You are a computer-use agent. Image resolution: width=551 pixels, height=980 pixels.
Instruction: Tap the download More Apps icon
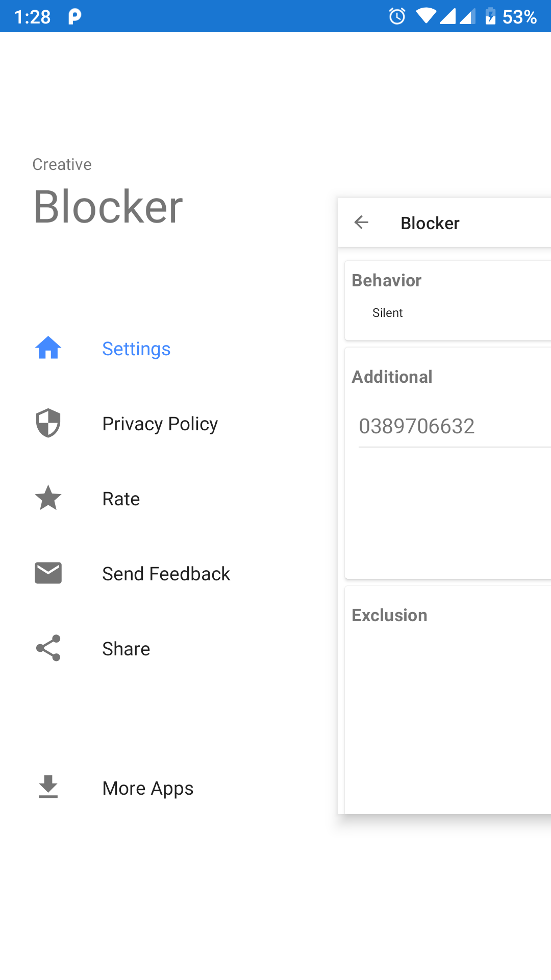48,788
